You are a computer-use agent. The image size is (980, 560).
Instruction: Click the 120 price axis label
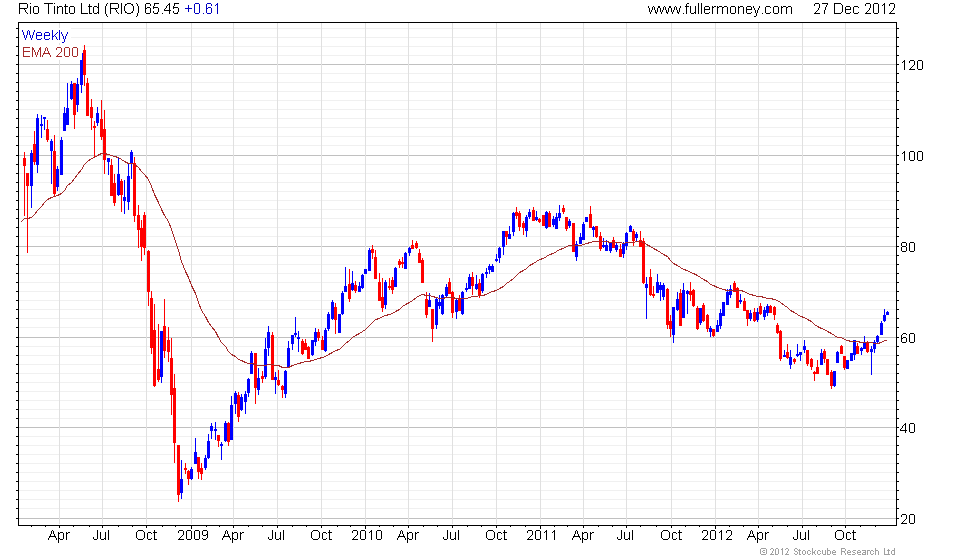pos(912,65)
